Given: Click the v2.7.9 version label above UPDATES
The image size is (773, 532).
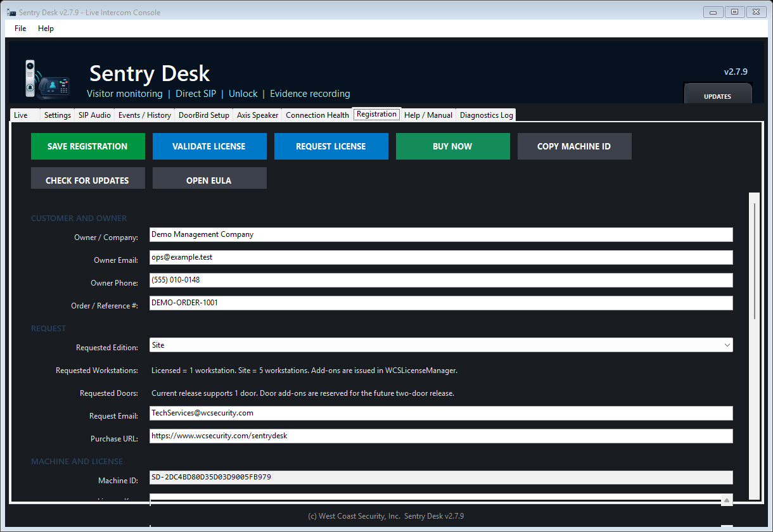Looking at the screenshot, I should [x=736, y=72].
